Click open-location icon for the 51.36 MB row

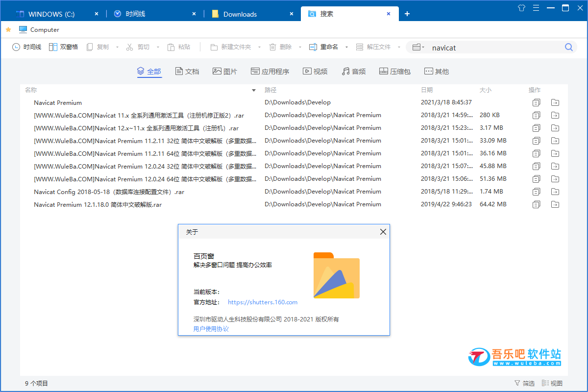[556, 179]
